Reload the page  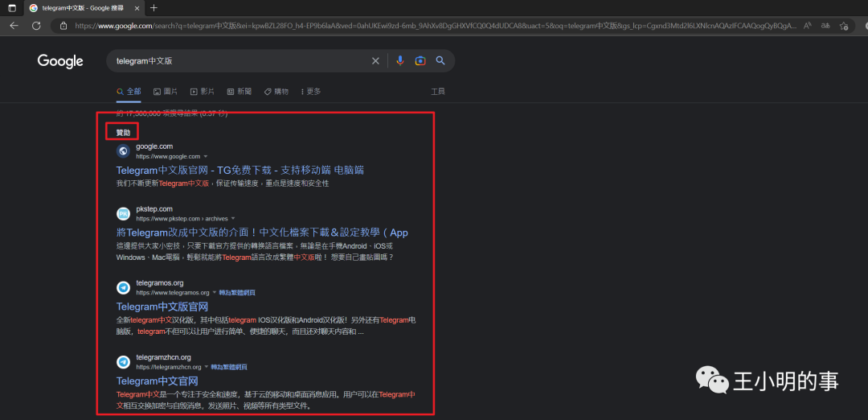[36, 26]
